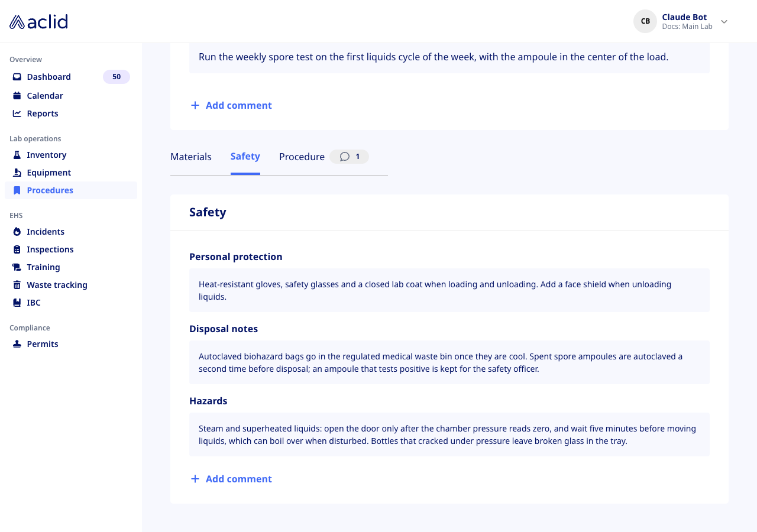This screenshot has width=757, height=532.
Task: Click the Personal protection text box
Action: (x=449, y=290)
